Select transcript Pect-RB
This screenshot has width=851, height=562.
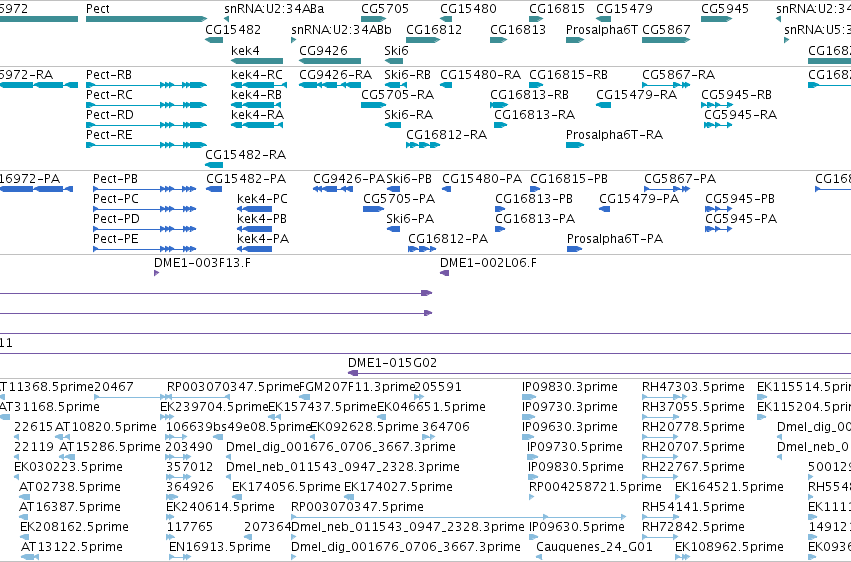pos(109,74)
